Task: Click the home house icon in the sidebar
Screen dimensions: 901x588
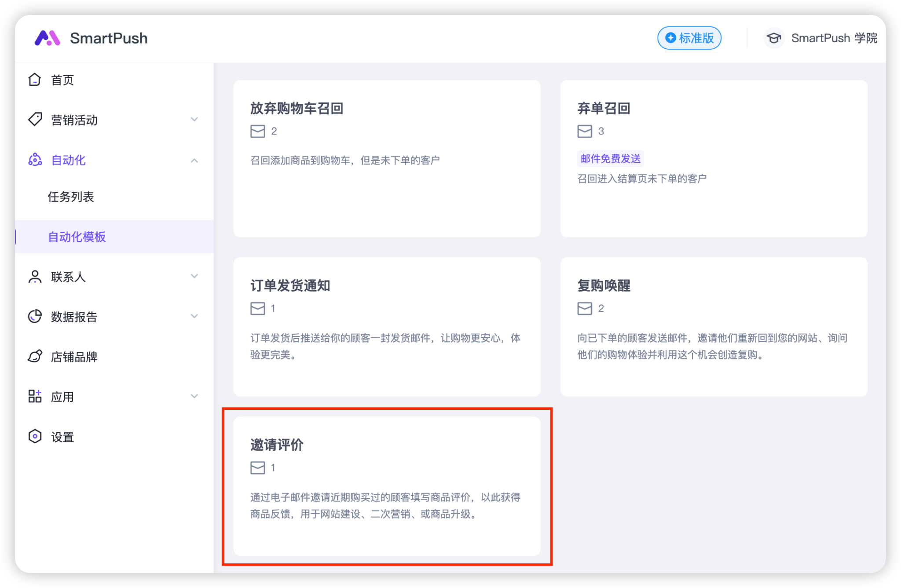Action: point(35,80)
